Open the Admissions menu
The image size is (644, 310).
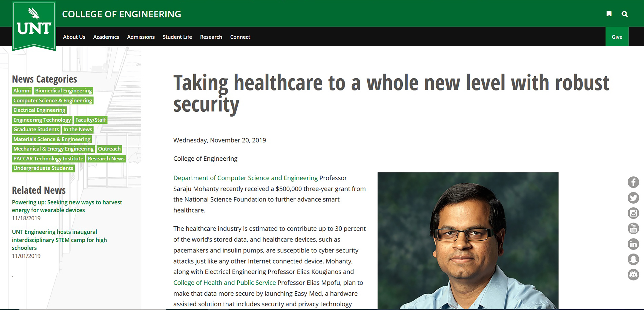(x=141, y=37)
